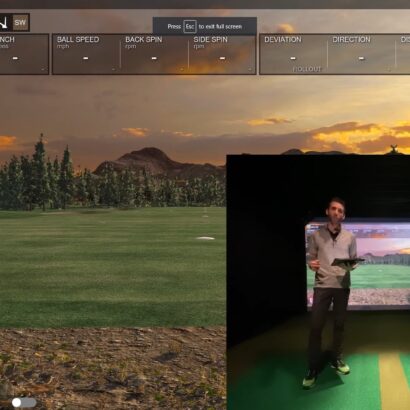
Task: Expand the Side Spin tile corner arrow
Action: click(250, 69)
